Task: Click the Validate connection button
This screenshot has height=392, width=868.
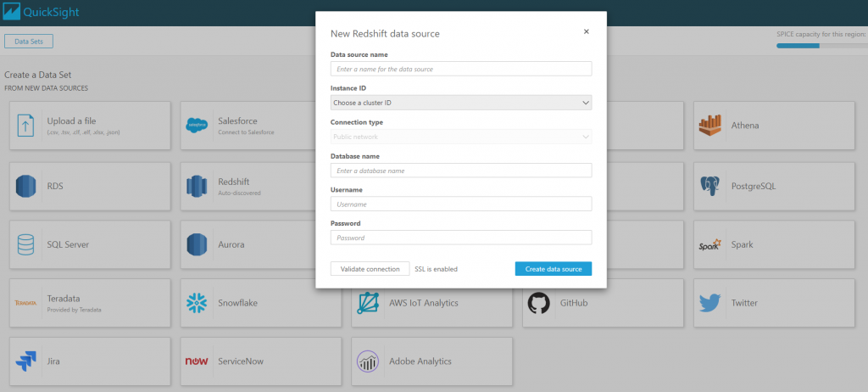Action: pos(370,269)
